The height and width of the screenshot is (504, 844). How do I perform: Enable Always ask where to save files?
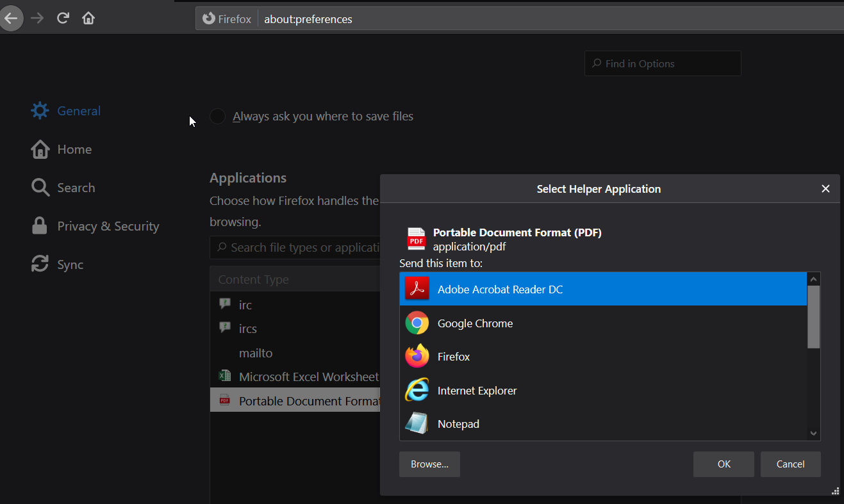click(218, 117)
